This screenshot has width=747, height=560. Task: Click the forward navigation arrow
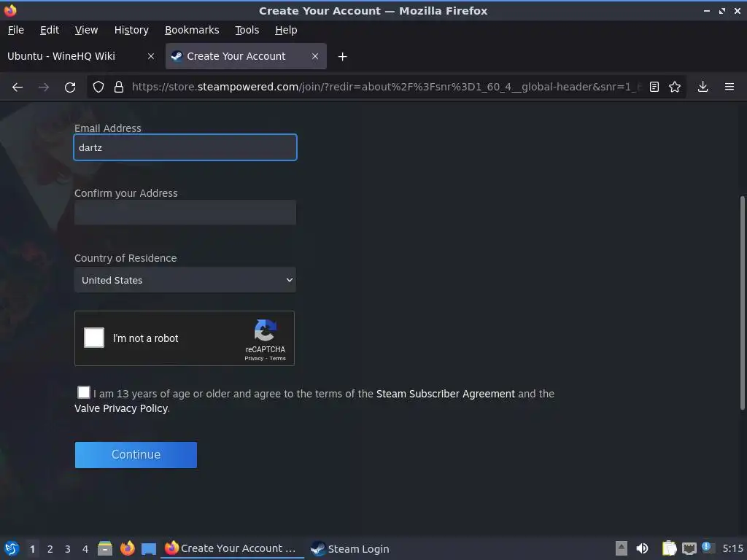pos(44,87)
